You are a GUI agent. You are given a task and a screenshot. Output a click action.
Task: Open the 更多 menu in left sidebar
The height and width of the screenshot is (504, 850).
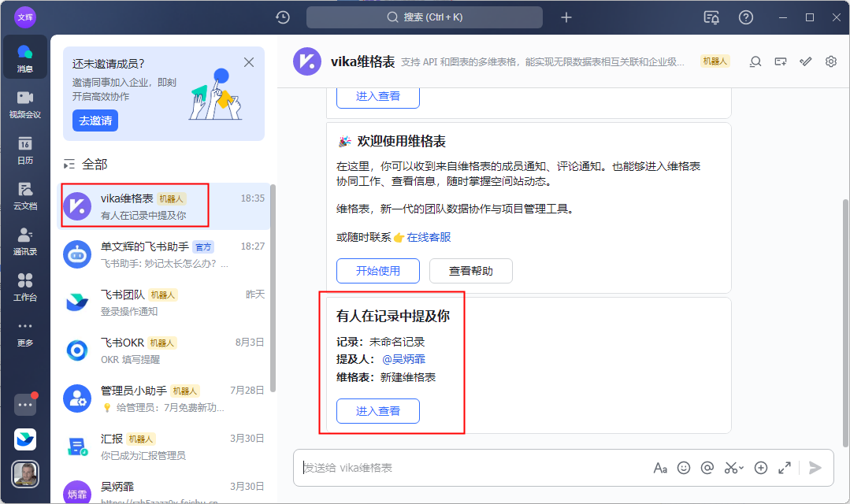[25, 333]
